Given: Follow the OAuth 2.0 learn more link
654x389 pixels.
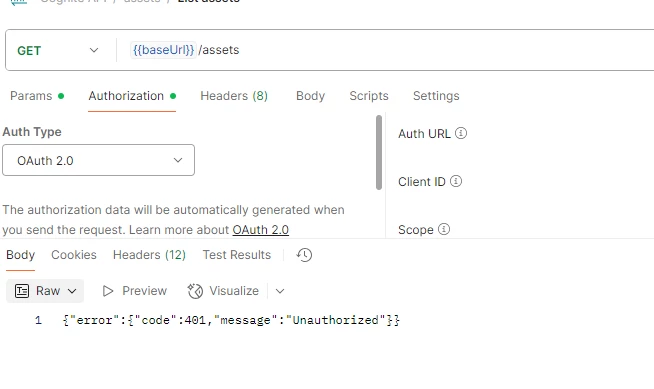Looking at the screenshot, I should coord(261,230).
